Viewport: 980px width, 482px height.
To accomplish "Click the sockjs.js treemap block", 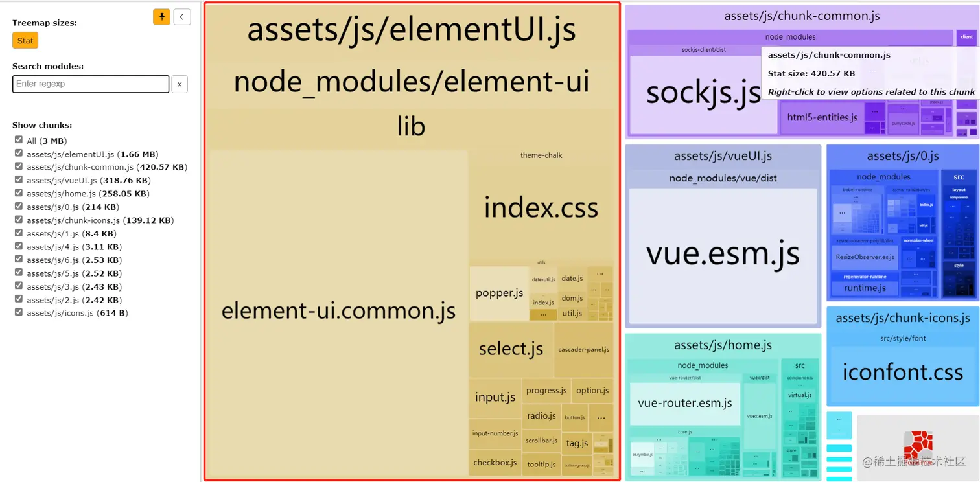I will (x=703, y=93).
